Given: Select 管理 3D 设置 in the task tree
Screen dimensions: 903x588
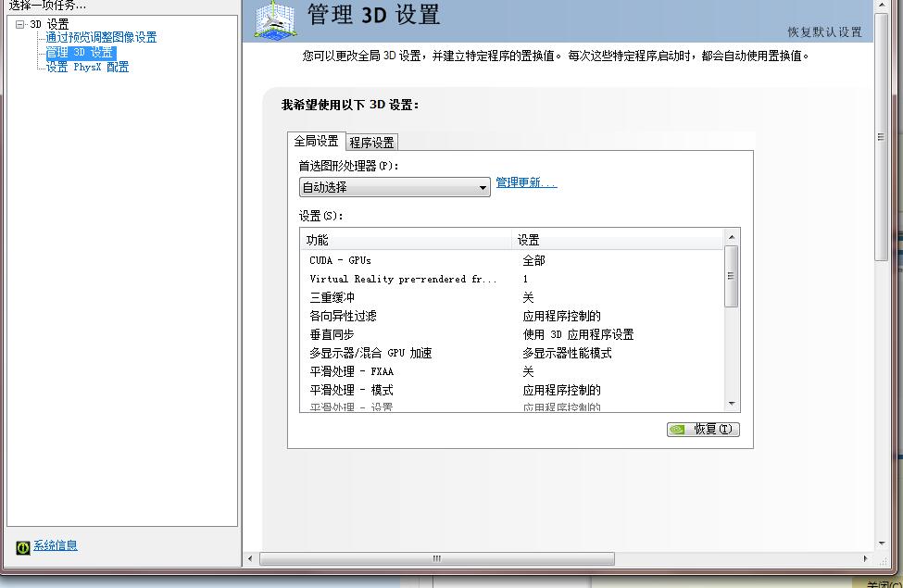Looking at the screenshot, I should (81, 53).
